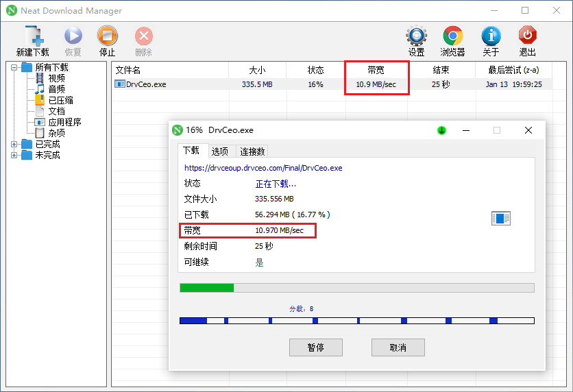Close the DrvCeo.exe download dialog
Viewport: 573px width, 392px height.
(x=528, y=130)
